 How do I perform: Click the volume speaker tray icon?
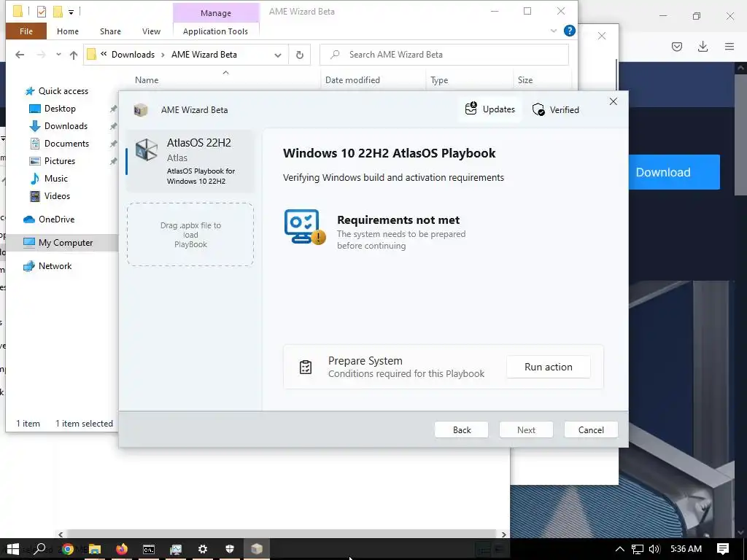tap(654, 549)
